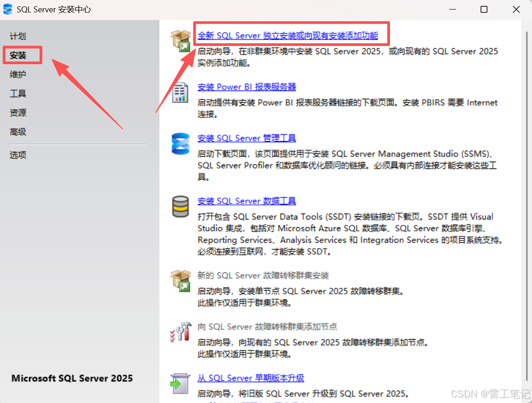Click the upgrade from earlier version icon
532x403 pixels.
pos(180,383)
